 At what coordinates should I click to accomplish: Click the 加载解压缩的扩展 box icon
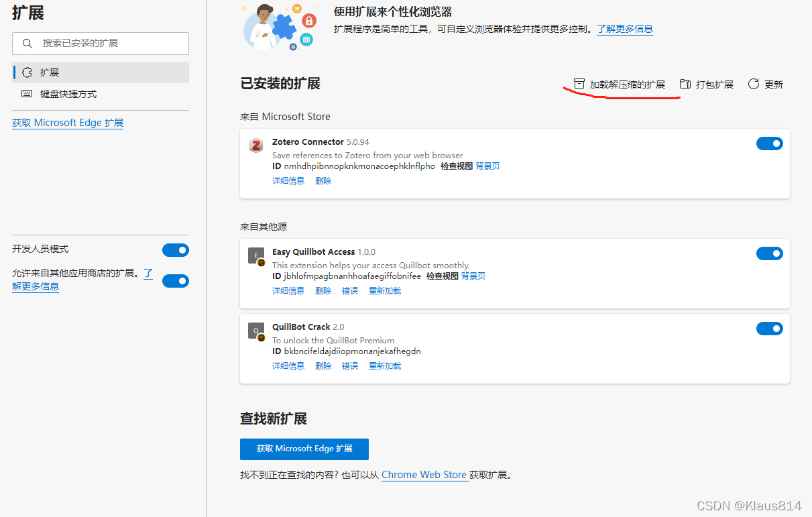point(579,84)
